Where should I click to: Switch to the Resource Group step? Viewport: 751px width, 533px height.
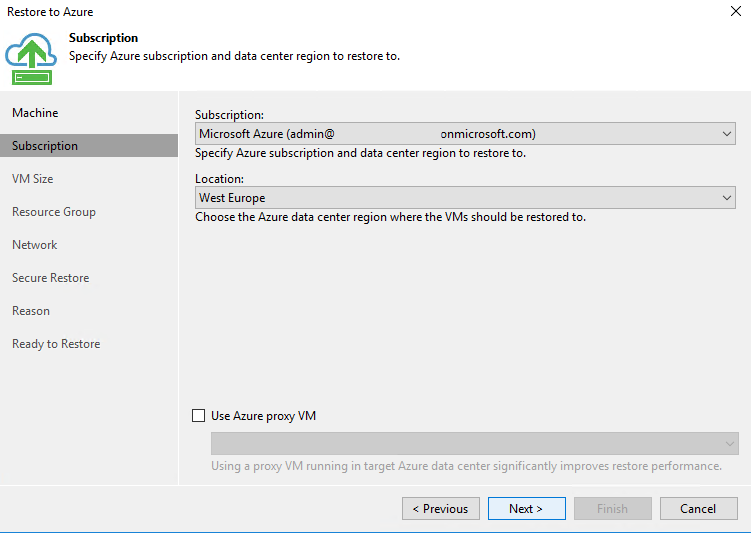click(x=54, y=212)
